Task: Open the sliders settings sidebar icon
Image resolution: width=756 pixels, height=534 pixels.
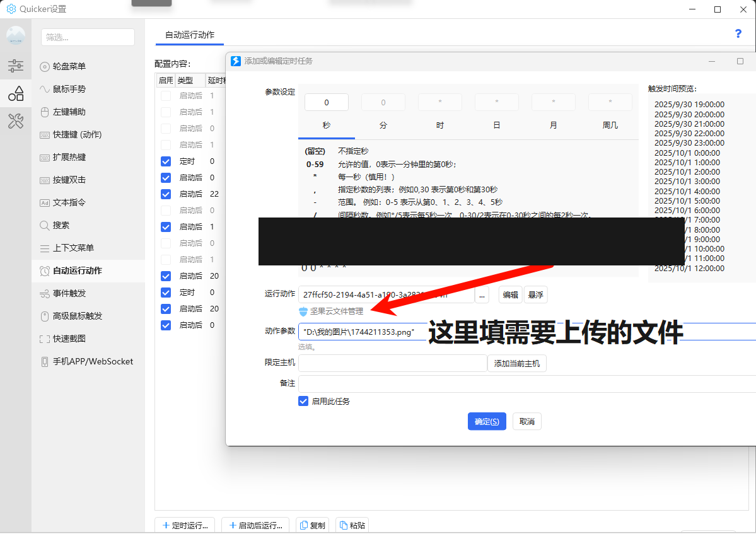Action: pos(16,66)
